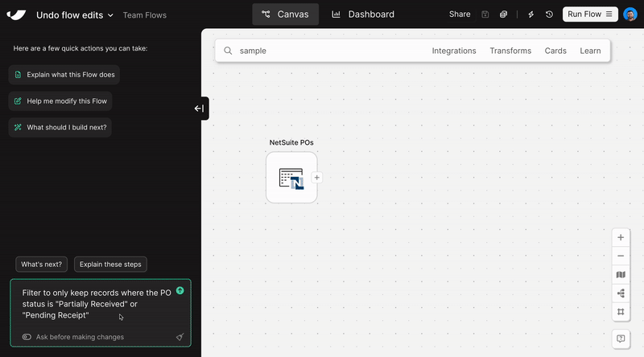The image size is (644, 357).
Task: Open the Cards filter
Action: click(555, 51)
